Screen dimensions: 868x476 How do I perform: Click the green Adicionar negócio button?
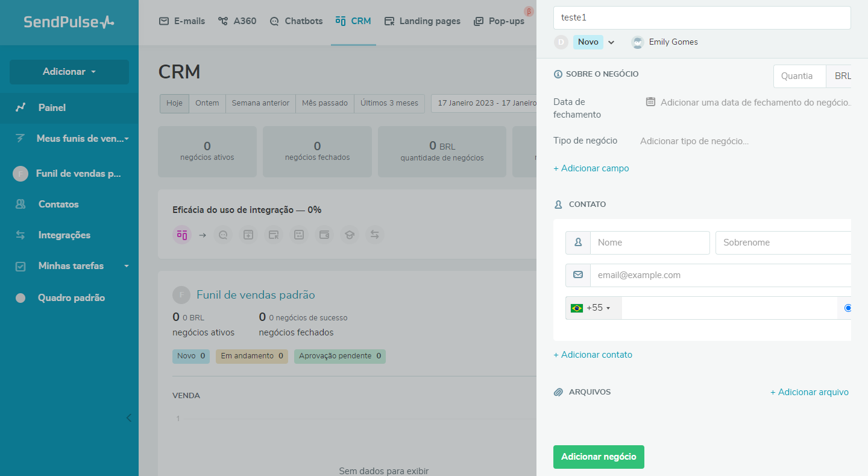[599, 457]
